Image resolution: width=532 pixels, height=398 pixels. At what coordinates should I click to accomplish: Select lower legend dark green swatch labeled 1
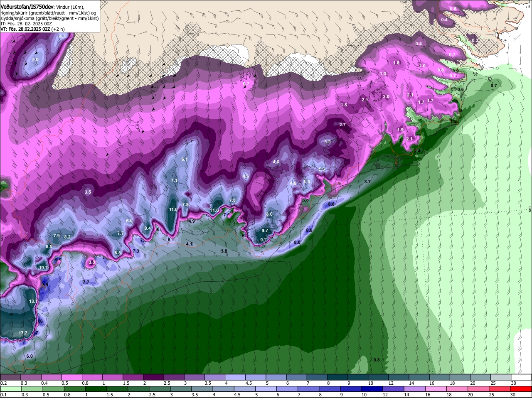95,389
